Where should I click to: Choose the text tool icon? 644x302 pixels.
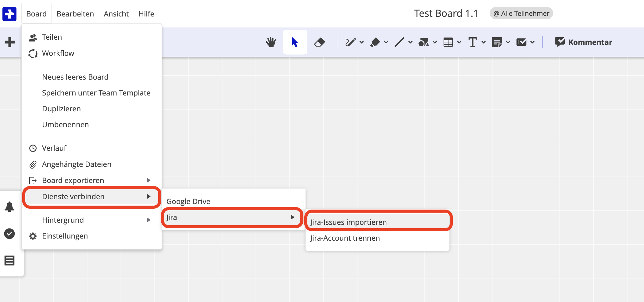[472, 42]
